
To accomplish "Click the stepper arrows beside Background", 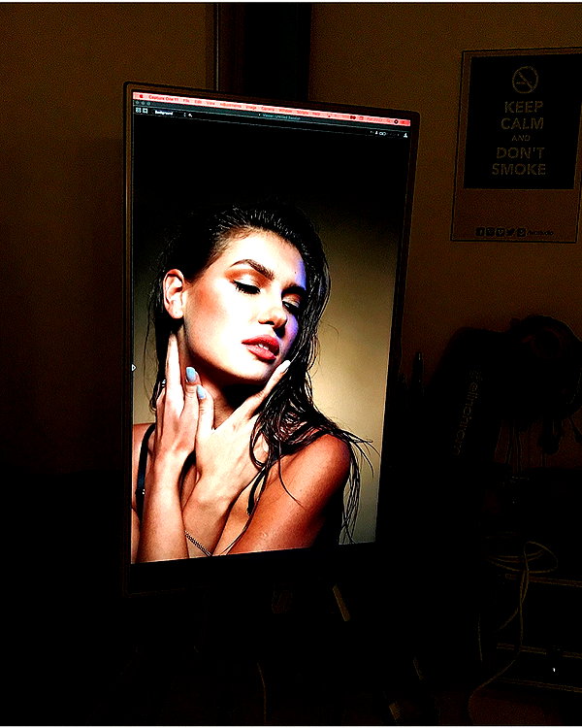I will pos(184,115).
